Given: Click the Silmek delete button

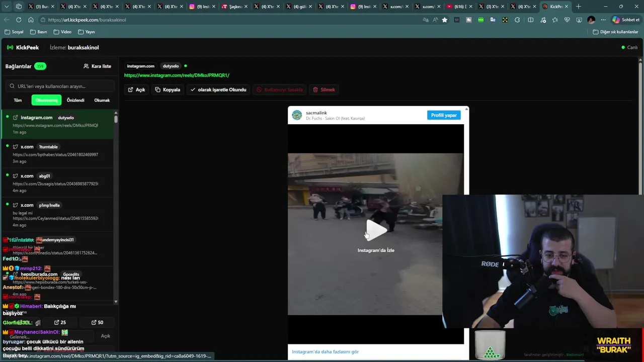Looking at the screenshot, I should click(x=324, y=89).
